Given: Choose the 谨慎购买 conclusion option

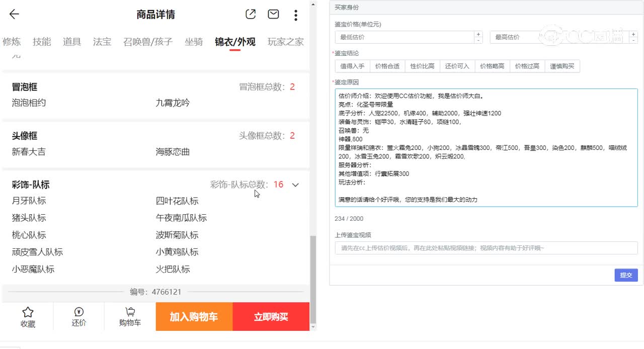Looking at the screenshot, I should [562, 66].
